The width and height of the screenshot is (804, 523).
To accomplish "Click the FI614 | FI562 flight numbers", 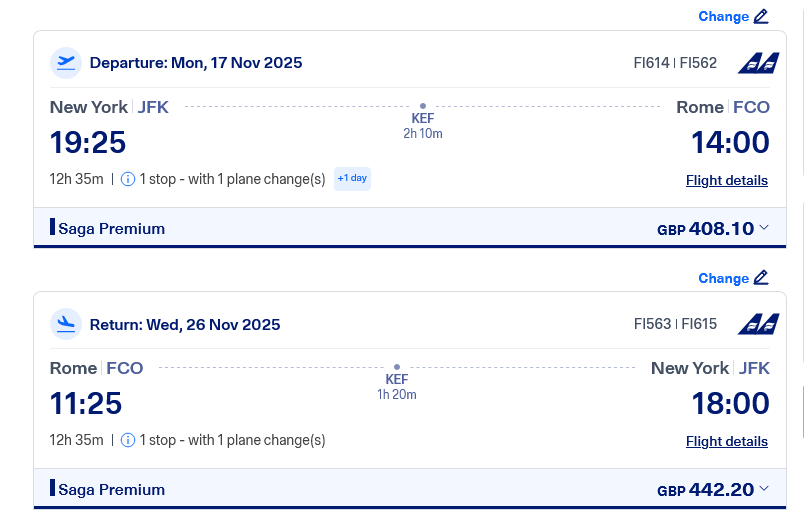I will 675,62.
